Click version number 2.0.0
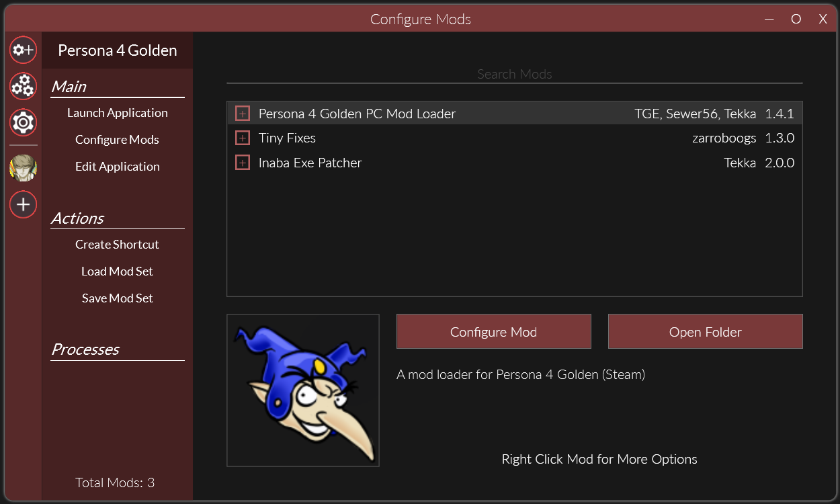This screenshot has width=840, height=504. [780, 163]
